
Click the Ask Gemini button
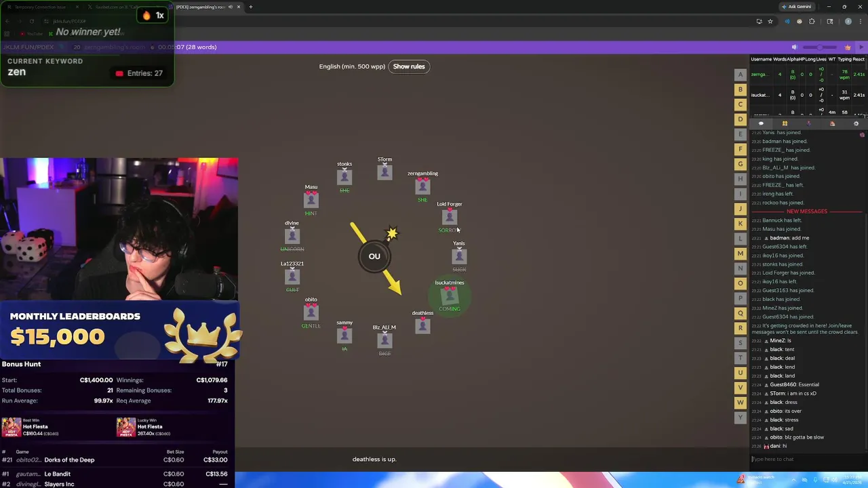pos(796,7)
